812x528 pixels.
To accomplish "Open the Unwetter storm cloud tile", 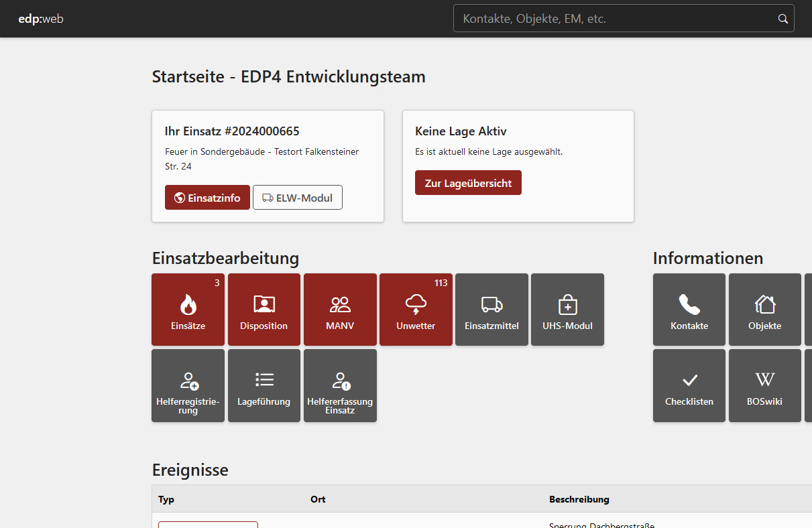I will coord(416,310).
